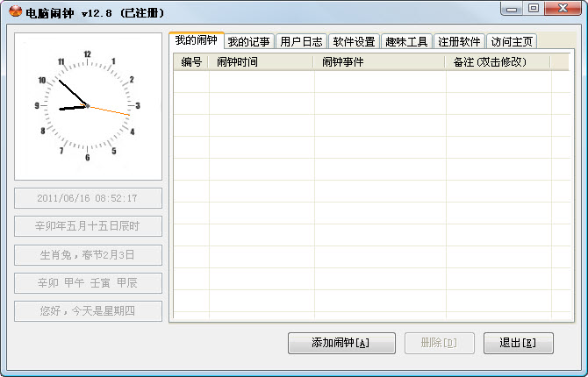This screenshot has width=588, height=377.
Task: Click the date time display 2011/06/16
Action: (88, 198)
